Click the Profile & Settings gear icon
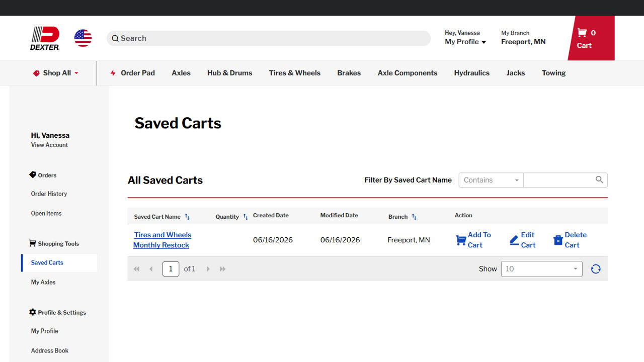This screenshot has width=644, height=362. [33, 312]
